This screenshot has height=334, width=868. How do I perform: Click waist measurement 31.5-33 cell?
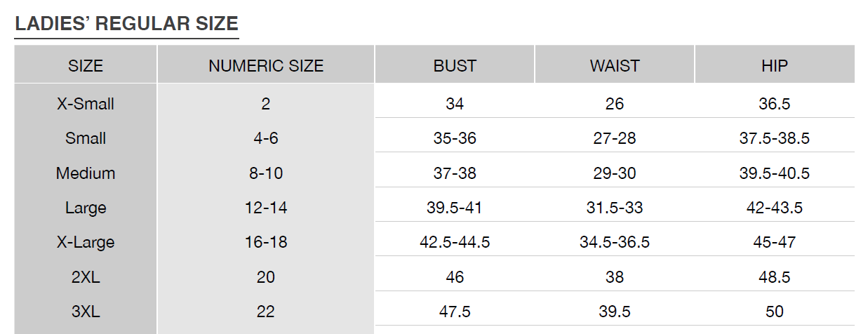click(x=615, y=208)
